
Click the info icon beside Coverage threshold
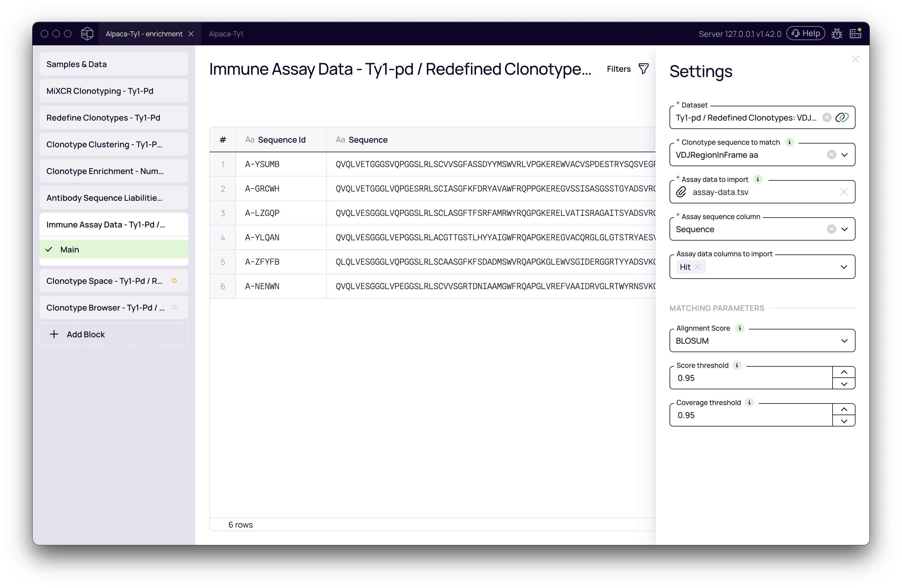(x=749, y=402)
